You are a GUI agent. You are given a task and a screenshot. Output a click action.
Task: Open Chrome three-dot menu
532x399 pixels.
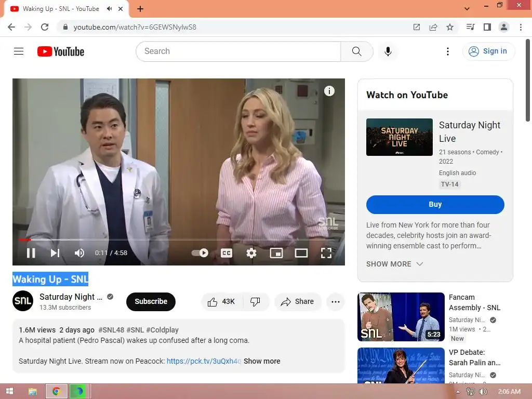[521, 27]
